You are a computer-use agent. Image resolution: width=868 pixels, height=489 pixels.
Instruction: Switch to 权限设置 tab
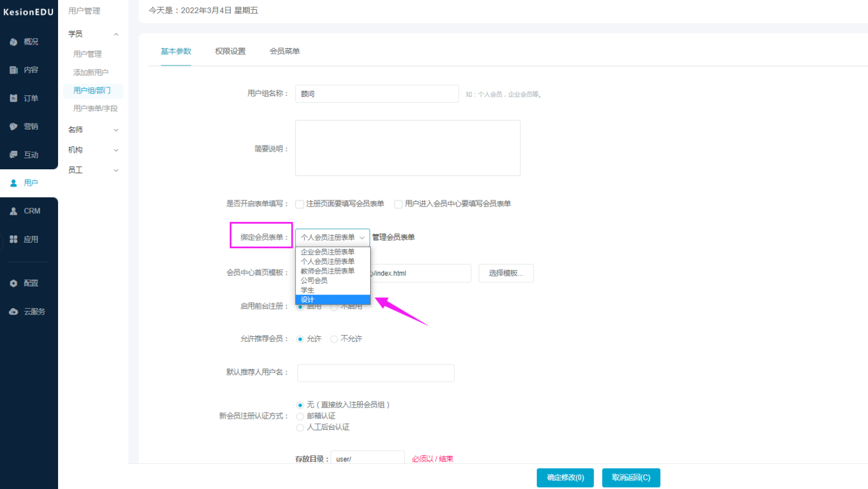(230, 51)
